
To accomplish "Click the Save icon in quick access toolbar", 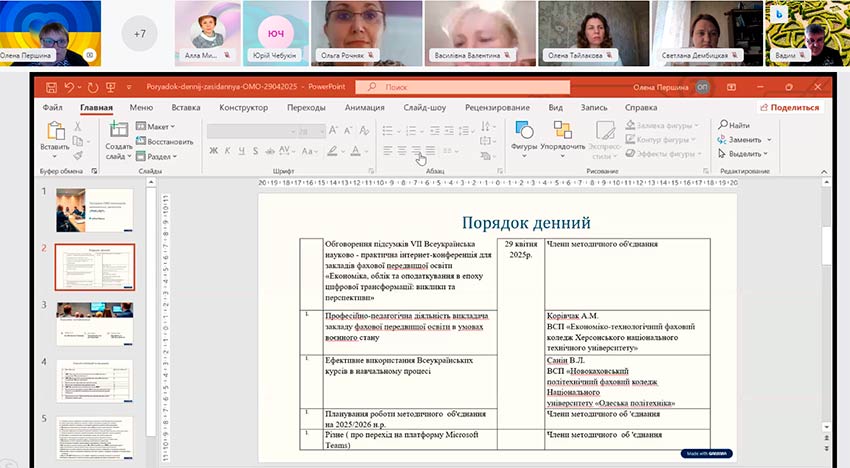I will coord(53,87).
